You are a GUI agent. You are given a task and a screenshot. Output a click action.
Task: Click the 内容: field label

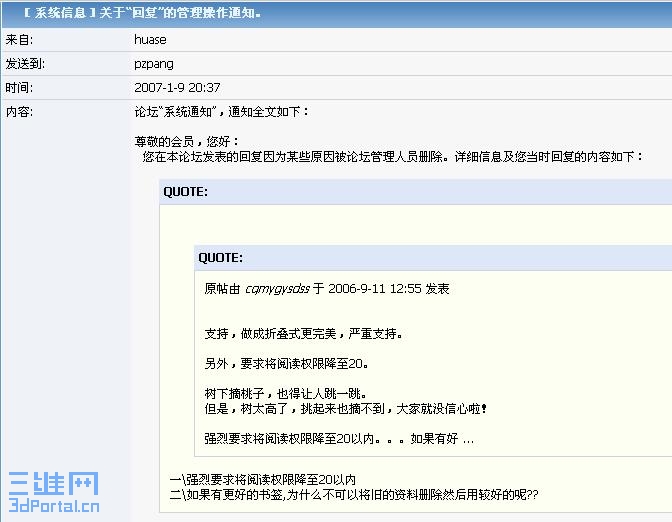(x=19, y=112)
